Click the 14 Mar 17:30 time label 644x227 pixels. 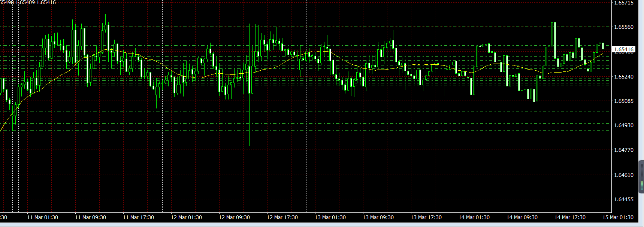(570, 217)
